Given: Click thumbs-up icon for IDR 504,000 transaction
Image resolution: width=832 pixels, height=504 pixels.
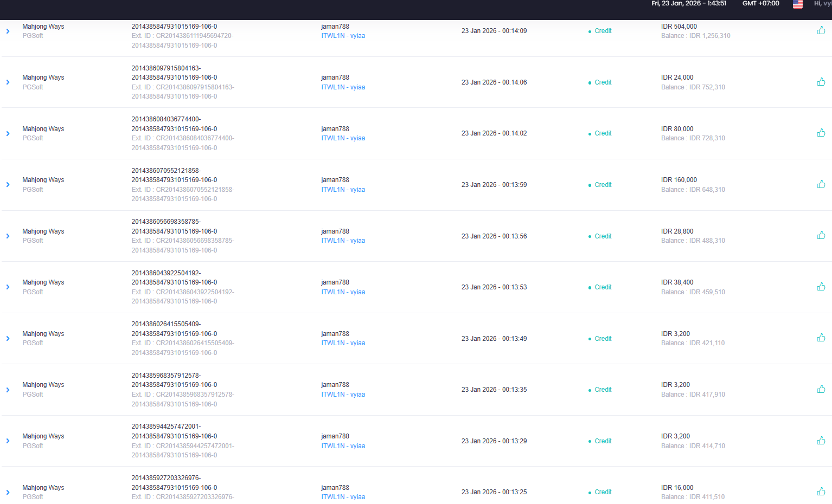Looking at the screenshot, I should coord(821,30).
